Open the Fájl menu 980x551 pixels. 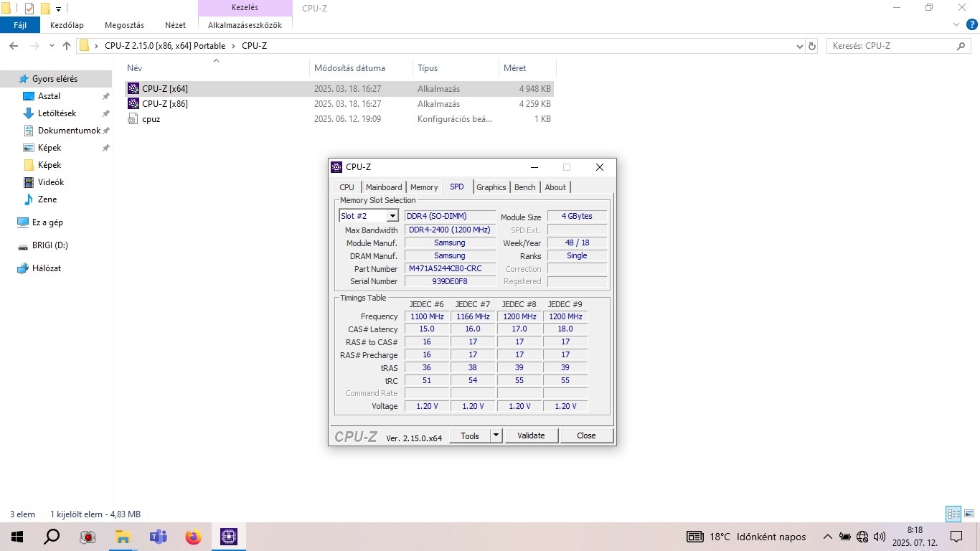pyautogui.click(x=20, y=25)
